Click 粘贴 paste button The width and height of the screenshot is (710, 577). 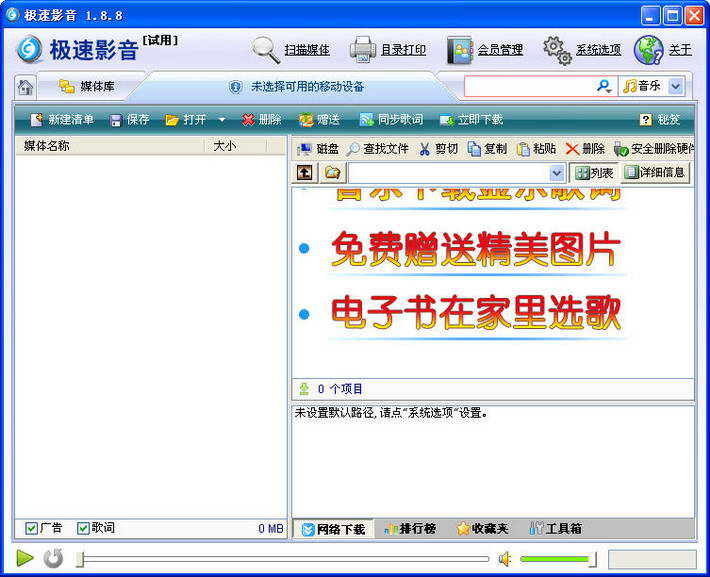point(536,149)
